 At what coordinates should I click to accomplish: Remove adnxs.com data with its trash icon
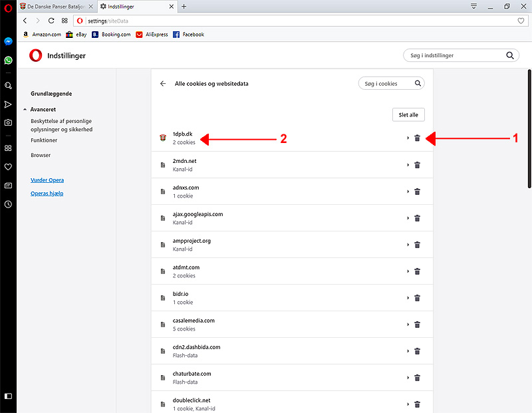418,192
